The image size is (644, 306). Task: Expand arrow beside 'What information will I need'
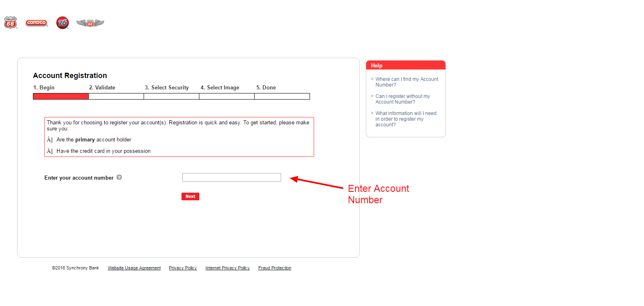[372, 113]
